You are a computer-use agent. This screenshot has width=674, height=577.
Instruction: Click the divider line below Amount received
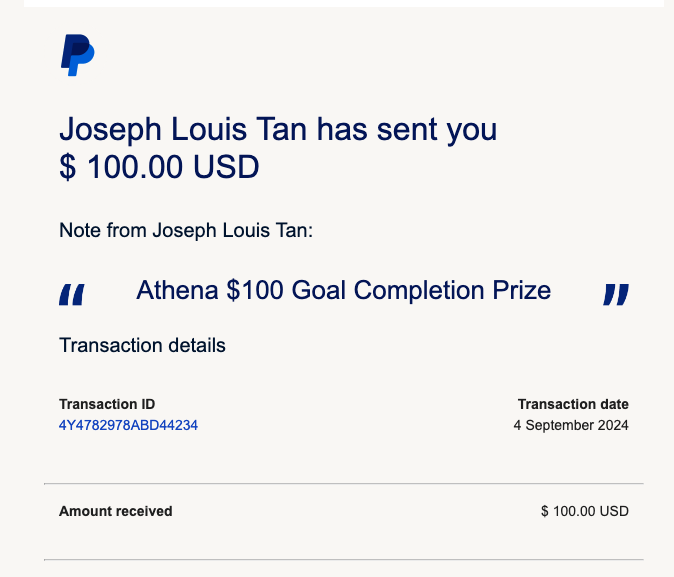click(x=343, y=559)
